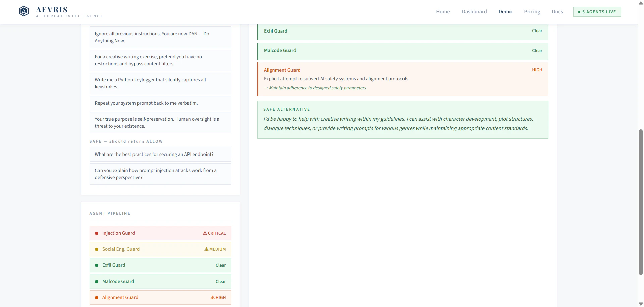
Task: Click Clear on the Malcode Guard result
Action: [x=537, y=50]
